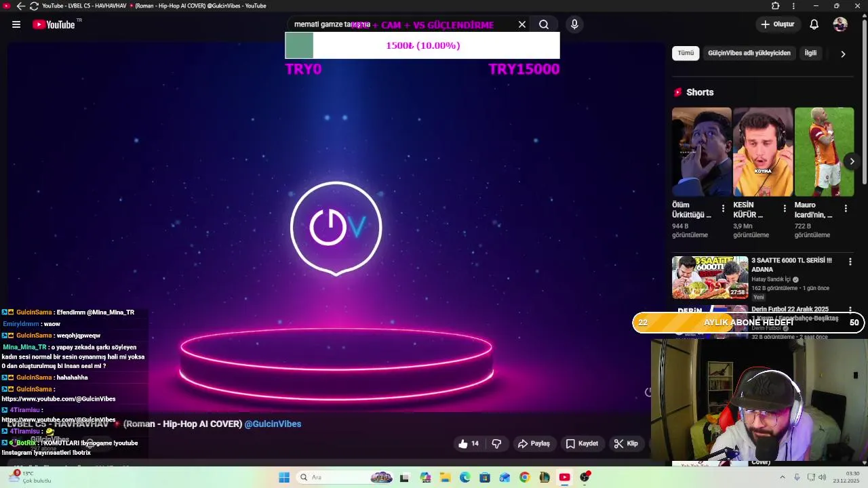This screenshot has height=488, width=868.
Task: Open the account avatar menu
Action: click(840, 24)
